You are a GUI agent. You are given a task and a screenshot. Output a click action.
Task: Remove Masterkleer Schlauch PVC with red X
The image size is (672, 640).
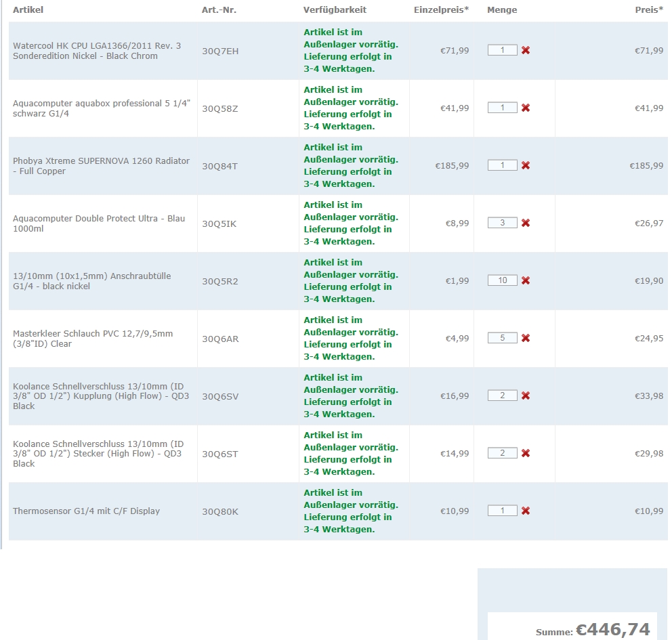point(526,339)
